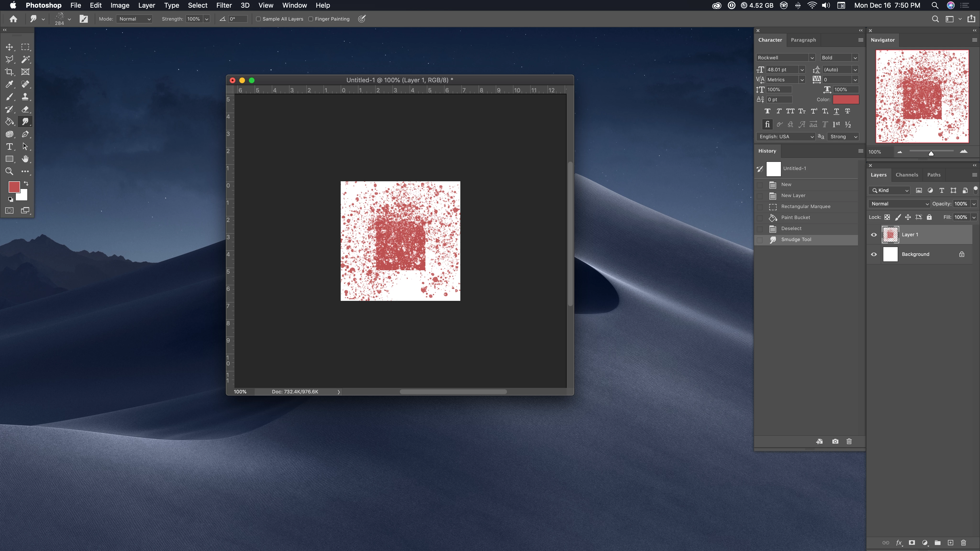
Task: Open the Filter menu
Action: point(224,5)
